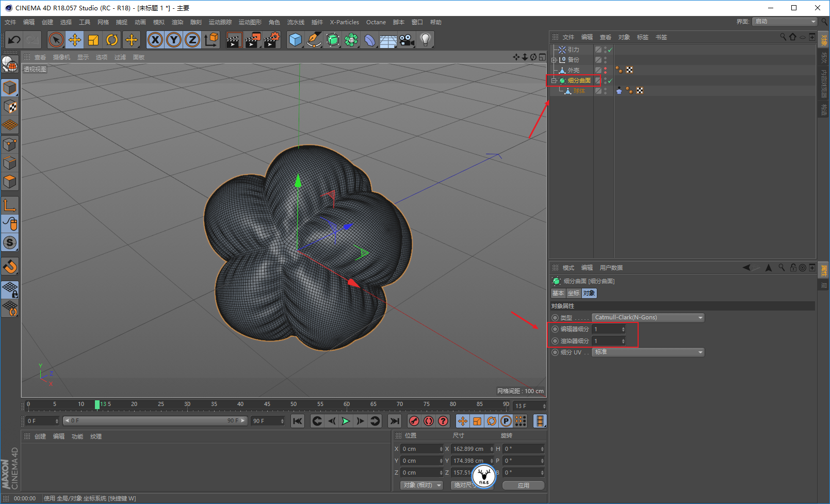The width and height of the screenshot is (830, 504).
Task: Add a Light bulb object
Action: coord(425,40)
